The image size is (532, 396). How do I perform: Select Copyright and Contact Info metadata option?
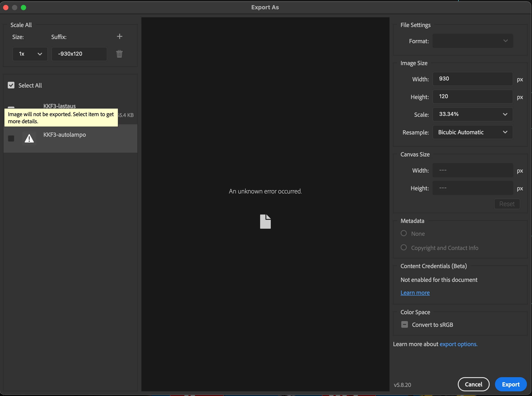[404, 247]
